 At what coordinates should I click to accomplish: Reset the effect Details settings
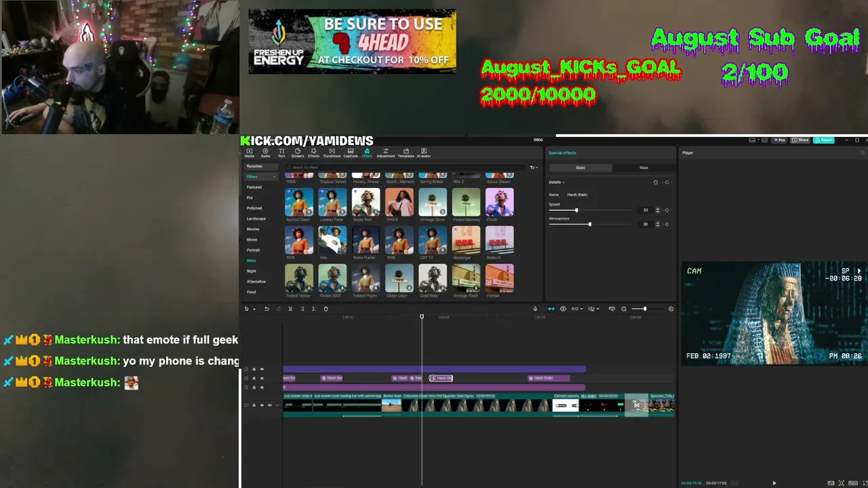[x=656, y=182]
